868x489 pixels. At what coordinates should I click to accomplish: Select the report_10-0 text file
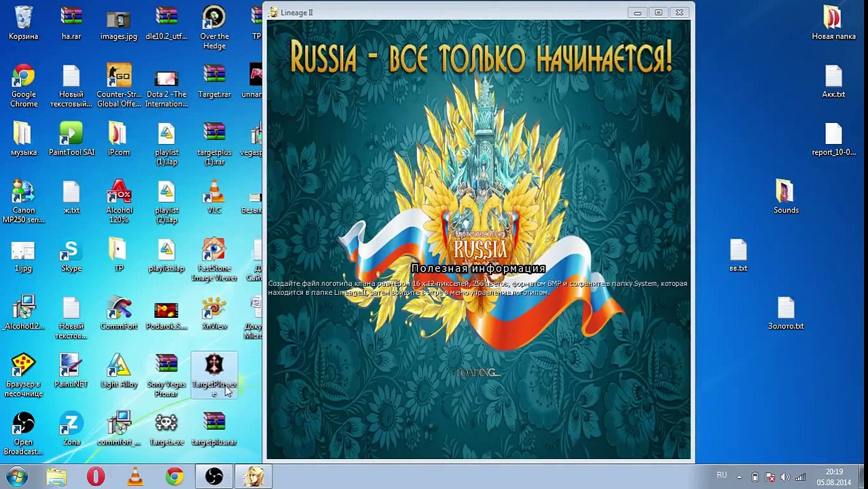pyautogui.click(x=833, y=139)
